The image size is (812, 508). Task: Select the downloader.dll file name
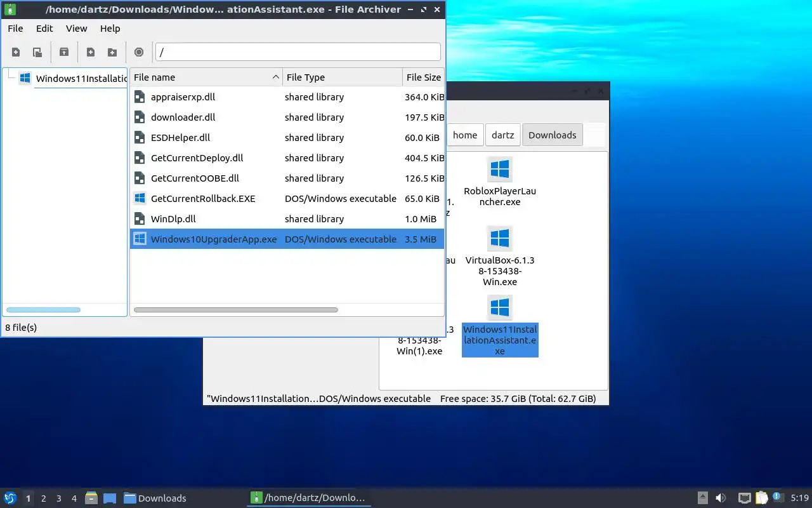tap(183, 117)
